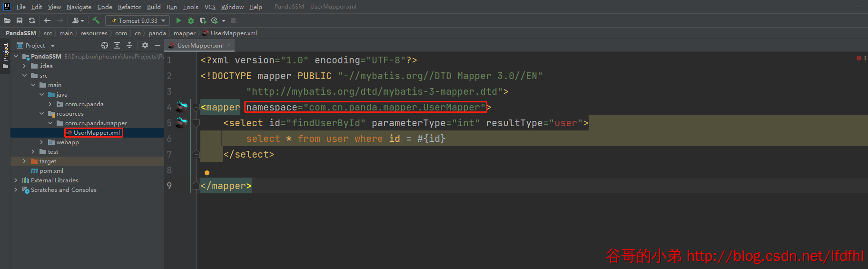This screenshot has height=269, width=868.
Task: Expand External Libraries node
Action: point(16,180)
